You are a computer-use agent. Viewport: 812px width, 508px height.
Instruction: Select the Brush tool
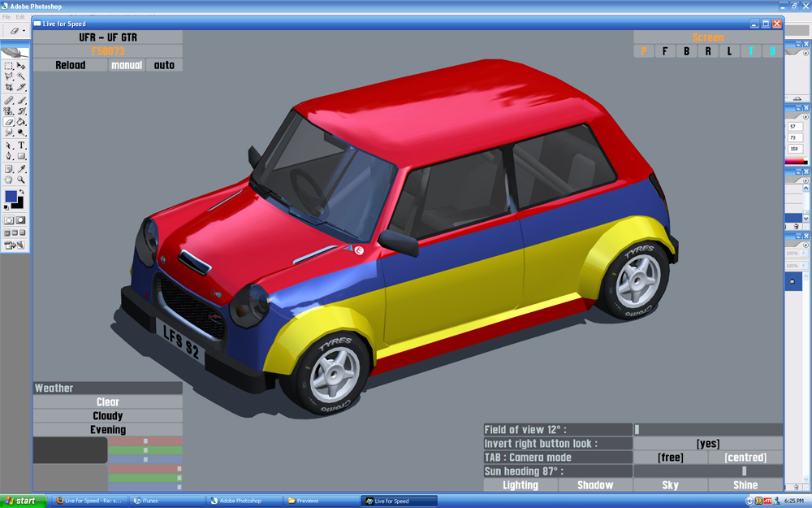coord(21,100)
